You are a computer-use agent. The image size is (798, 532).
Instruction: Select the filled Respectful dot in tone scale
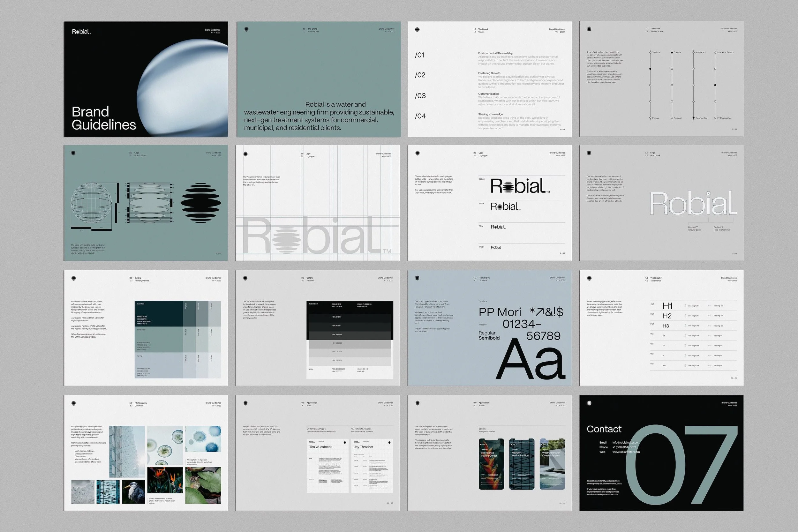pyautogui.click(x=694, y=118)
